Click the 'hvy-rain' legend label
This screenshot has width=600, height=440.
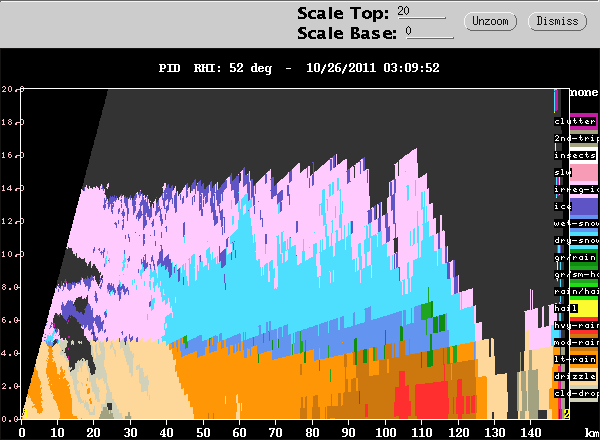pos(576,325)
